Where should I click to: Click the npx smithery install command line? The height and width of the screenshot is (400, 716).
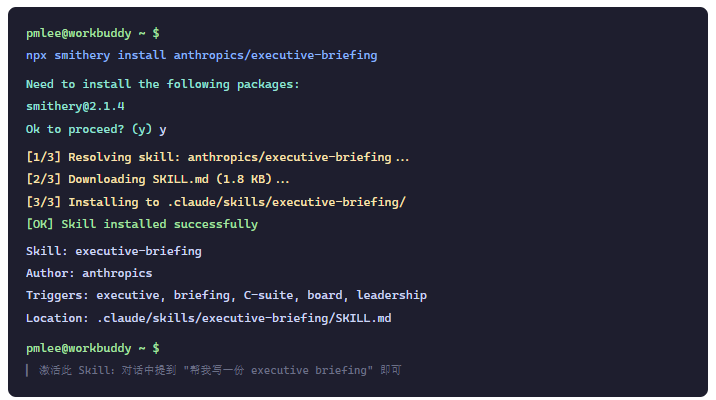(x=201, y=56)
